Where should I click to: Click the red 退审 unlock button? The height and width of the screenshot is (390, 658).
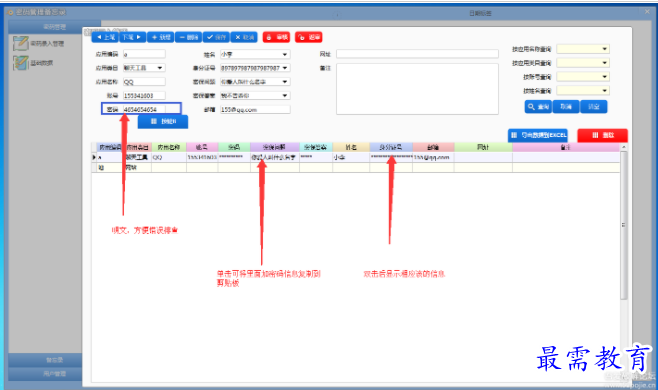point(308,37)
